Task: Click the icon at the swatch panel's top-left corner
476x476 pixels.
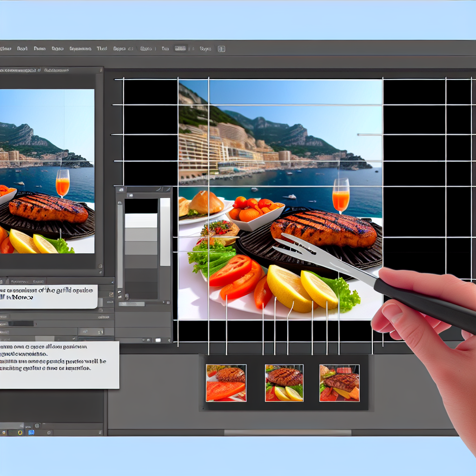Action: 120,190
